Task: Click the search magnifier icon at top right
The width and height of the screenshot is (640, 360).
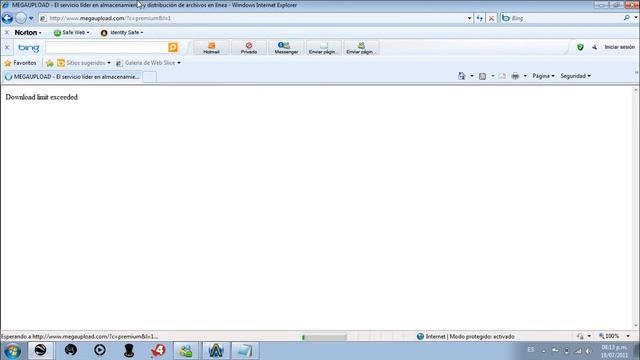Action: pos(627,18)
